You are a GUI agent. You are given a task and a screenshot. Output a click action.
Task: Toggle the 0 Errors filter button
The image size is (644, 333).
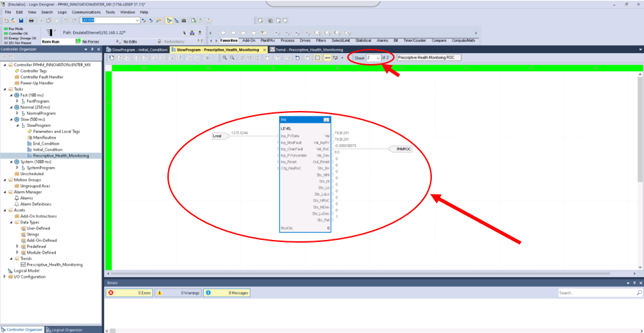129,293
